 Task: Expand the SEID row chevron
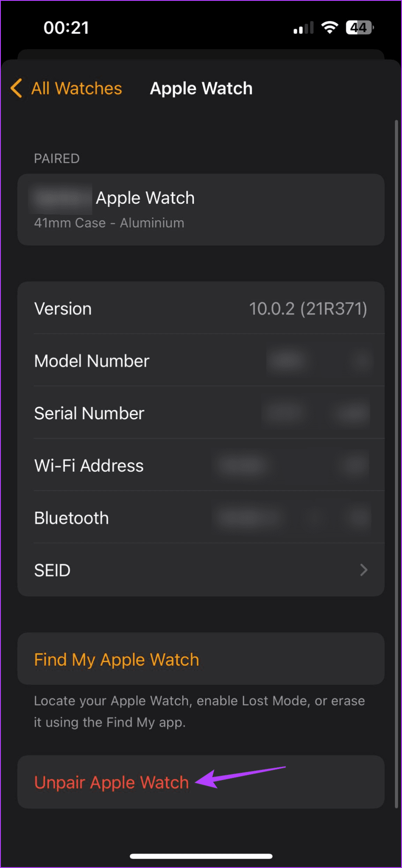[x=363, y=570]
